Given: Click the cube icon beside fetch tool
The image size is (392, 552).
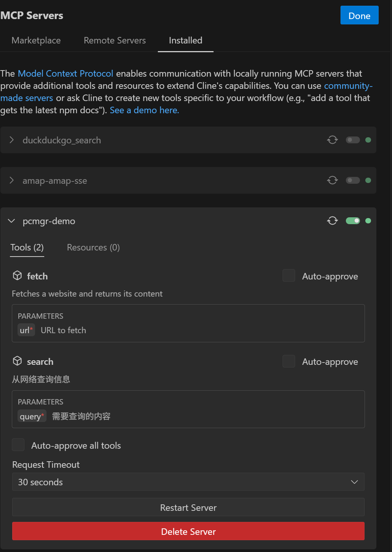Looking at the screenshot, I should coord(18,276).
